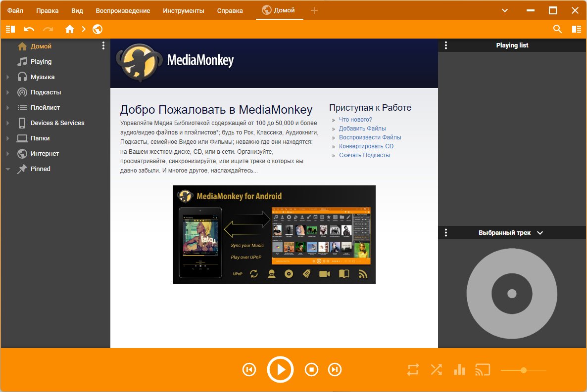The image size is (587, 392).
Task: Add a new tab with plus
Action: click(x=314, y=10)
